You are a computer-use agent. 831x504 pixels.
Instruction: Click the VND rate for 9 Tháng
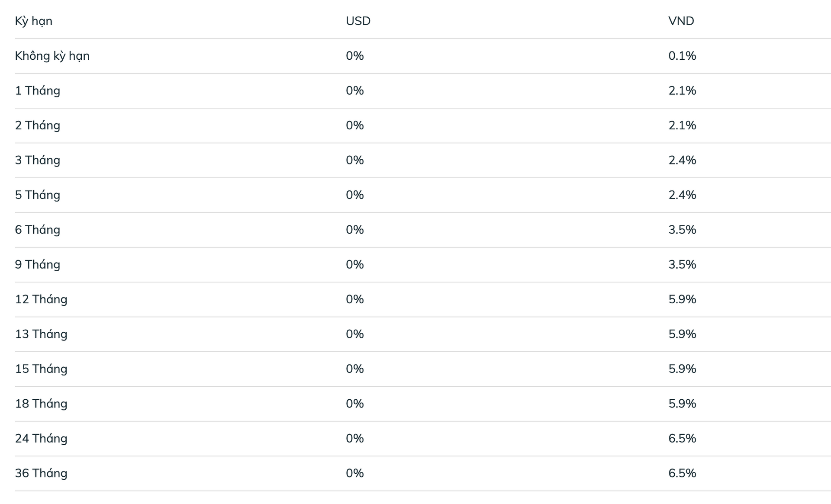click(x=682, y=264)
